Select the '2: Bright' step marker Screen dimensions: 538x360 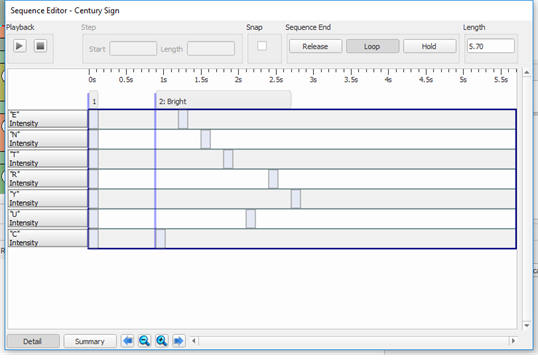point(223,100)
